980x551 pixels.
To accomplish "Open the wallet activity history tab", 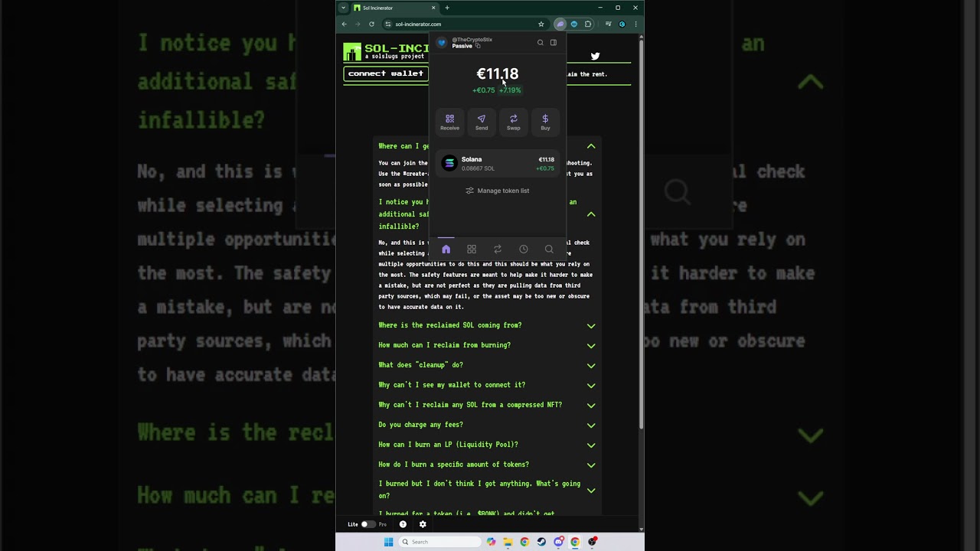I will tap(524, 249).
